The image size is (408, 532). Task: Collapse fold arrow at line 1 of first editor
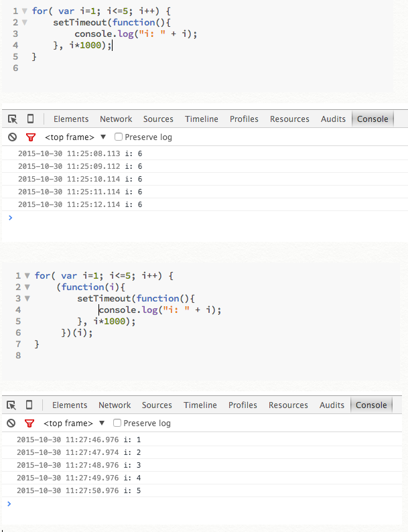click(x=24, y=11)
